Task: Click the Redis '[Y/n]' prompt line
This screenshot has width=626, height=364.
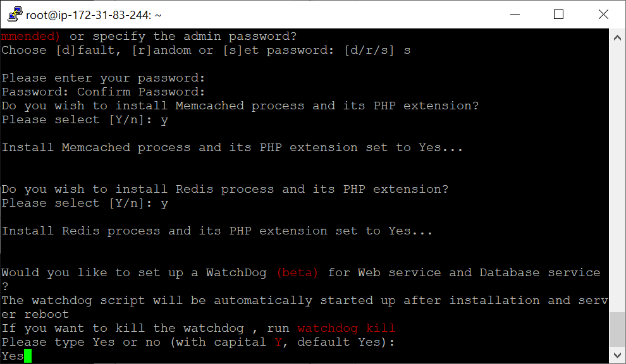Action: click(x=85, y=203)
